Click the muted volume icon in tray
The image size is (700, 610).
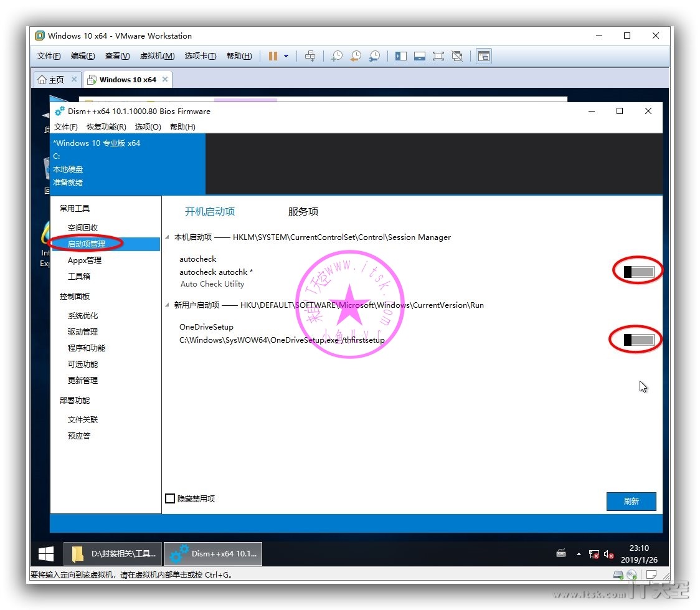click(608, 554)
